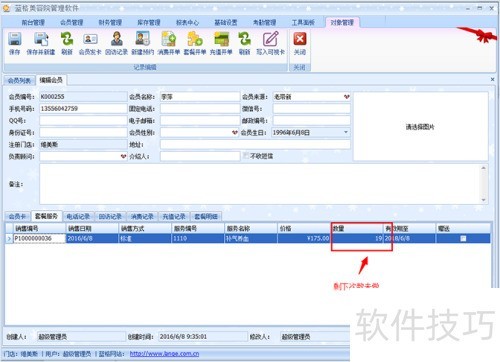Open the www.lange.com.cn website link
500x362 pixels.
pos(164,354)
